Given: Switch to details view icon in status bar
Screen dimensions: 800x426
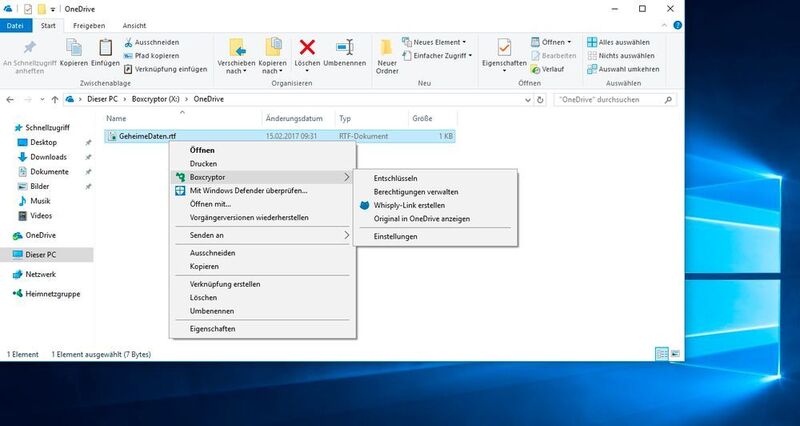Looking at the screenshot, I should coord(662,354).
